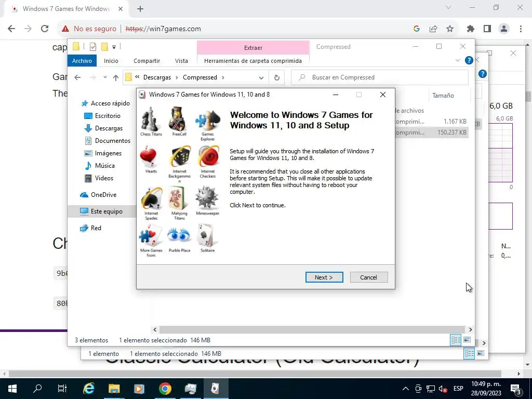Open Chrome extensions puzzle icon

click(471, 29)
